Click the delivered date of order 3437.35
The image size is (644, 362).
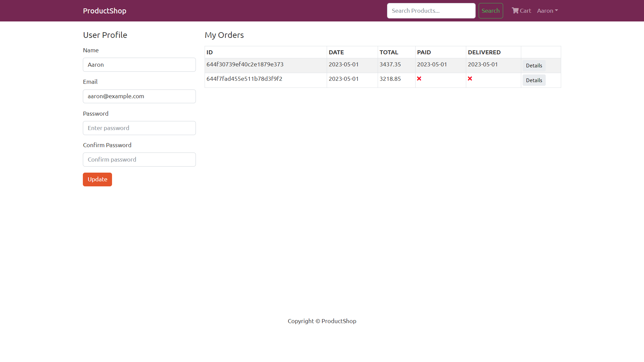483,64
